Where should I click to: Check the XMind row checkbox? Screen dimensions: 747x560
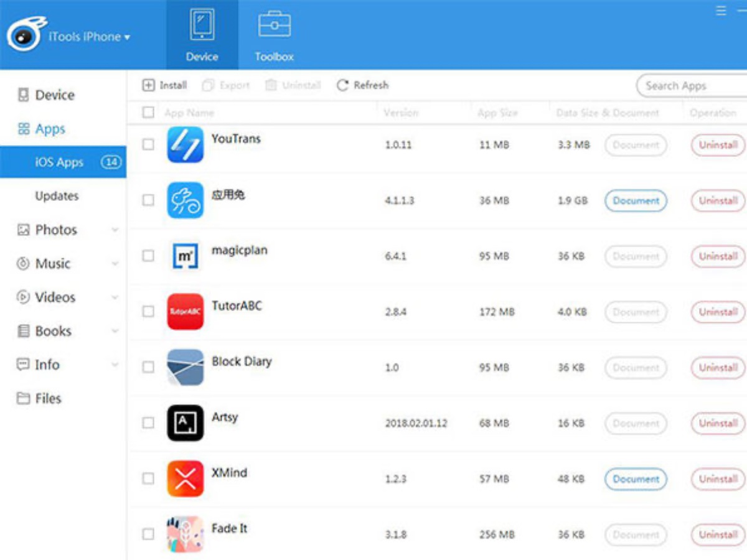click(148, 478)
